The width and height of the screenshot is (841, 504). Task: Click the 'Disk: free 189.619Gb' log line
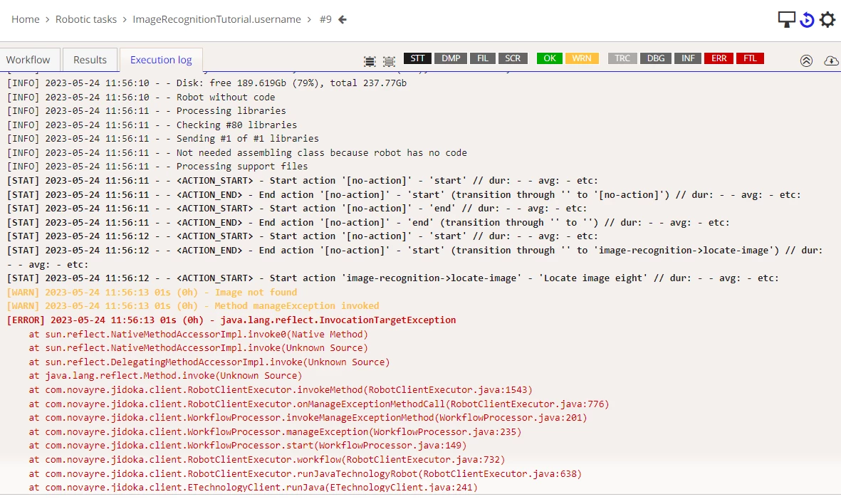click(207, 83)
